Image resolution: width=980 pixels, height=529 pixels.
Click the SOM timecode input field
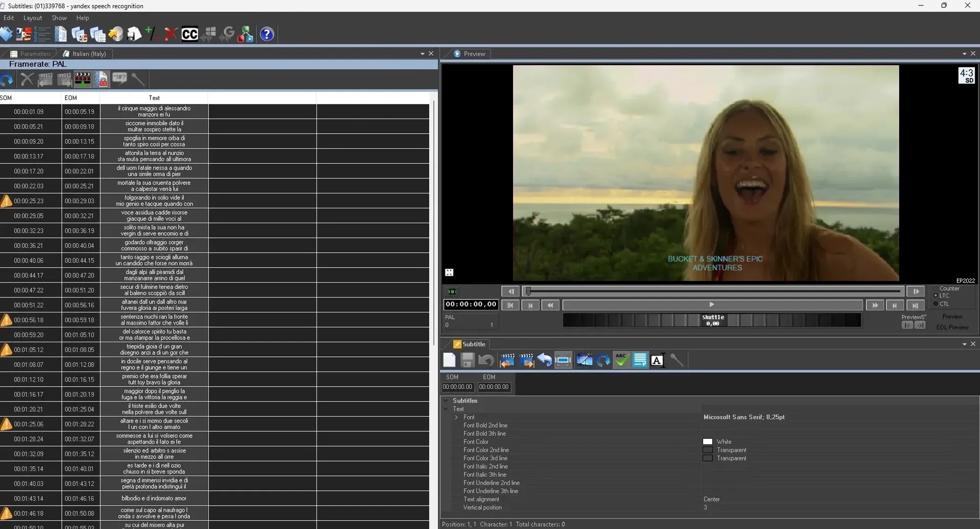(457, 387)
